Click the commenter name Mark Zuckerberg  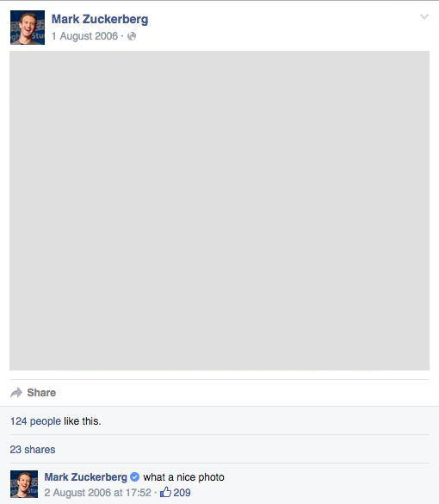86,477
